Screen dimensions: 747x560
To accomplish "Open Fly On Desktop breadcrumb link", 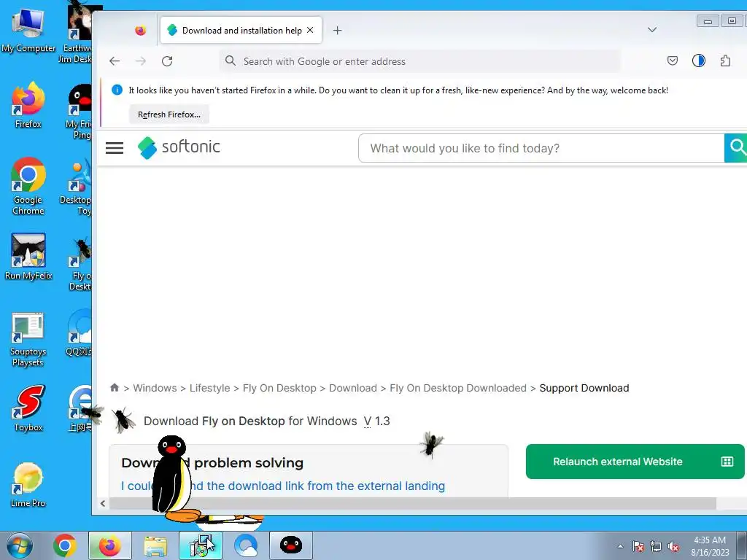I will (x=279, y=388).
